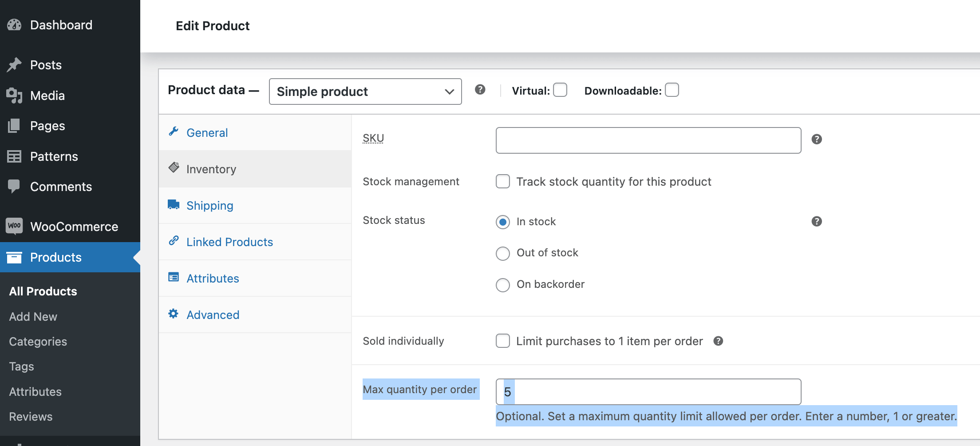Go to Dashboard in sidebar
This screenshot has width=980, height=446.
pyautogui.click(x=70, y=25)
